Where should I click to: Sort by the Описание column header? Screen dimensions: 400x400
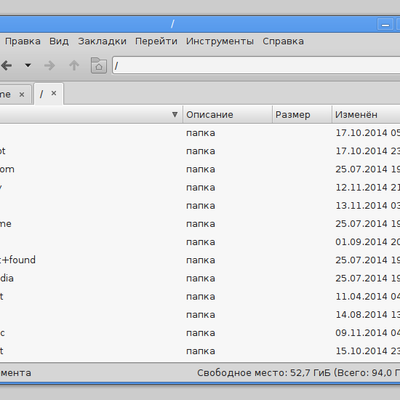point(227,115)
